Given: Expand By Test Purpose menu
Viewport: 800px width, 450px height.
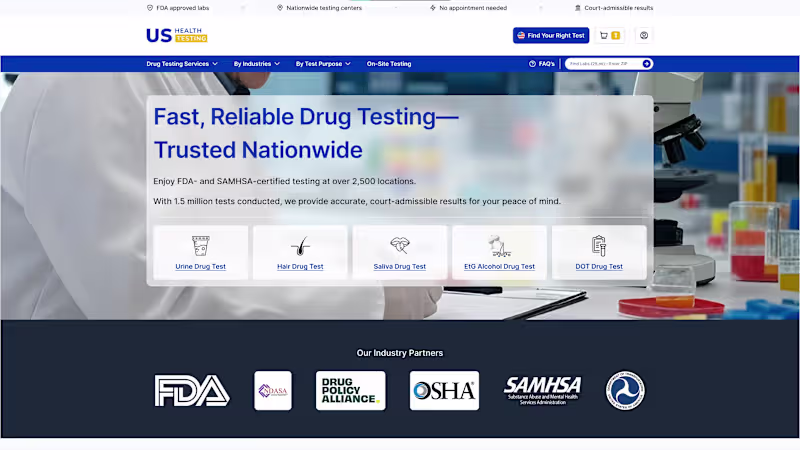Looking at the screenshot, I should tap(323, 64).
